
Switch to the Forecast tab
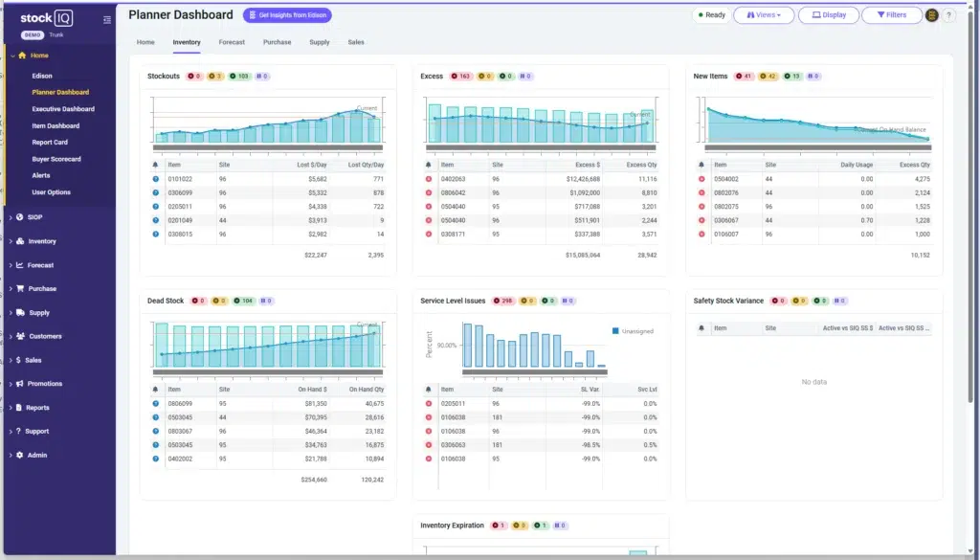pos(232,42)
